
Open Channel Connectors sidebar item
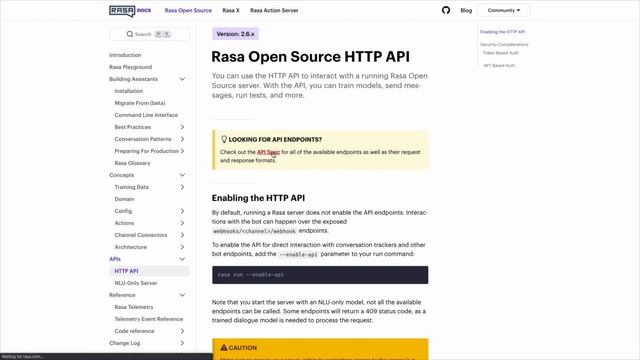pos(141,235)
